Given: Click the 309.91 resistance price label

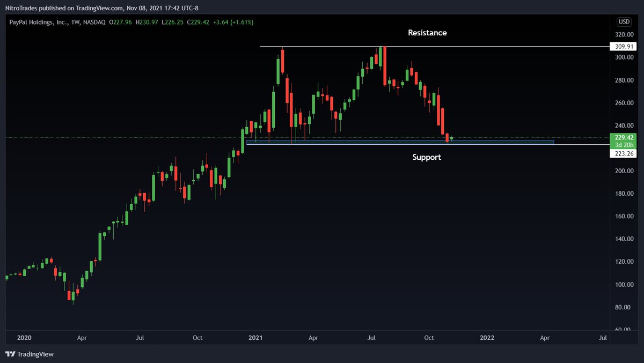Looking at the screenshot, I should pyautogui.click(x=623, y=47).
